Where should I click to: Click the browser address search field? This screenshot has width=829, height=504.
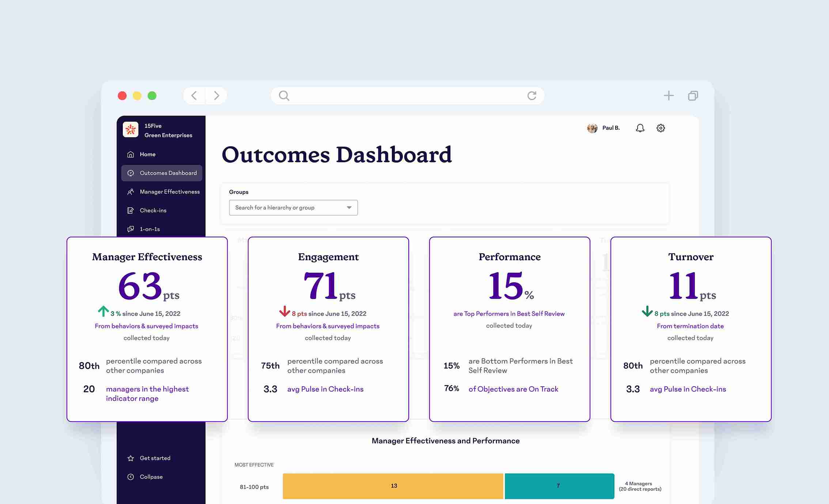406,96
